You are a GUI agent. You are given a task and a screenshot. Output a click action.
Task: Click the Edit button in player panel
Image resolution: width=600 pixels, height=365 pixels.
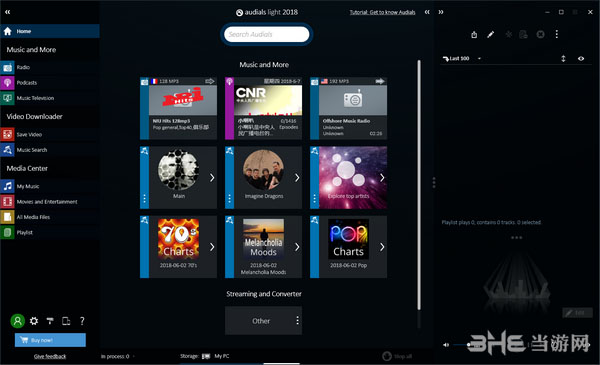(x=577, y=313)
